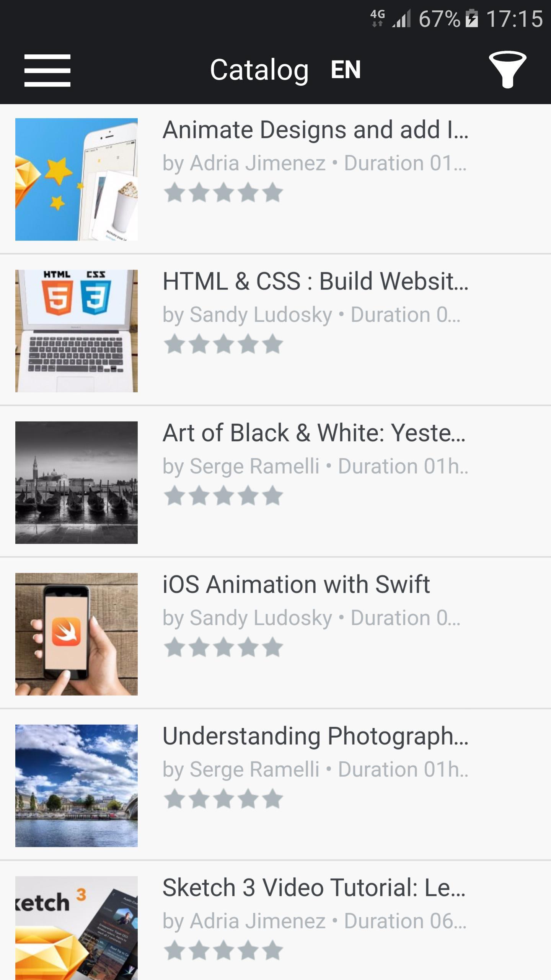The width and height of the screenshot is (551, 980).
Task: Open the Sketch 3 course thumbnail
Action: (77, 928)
